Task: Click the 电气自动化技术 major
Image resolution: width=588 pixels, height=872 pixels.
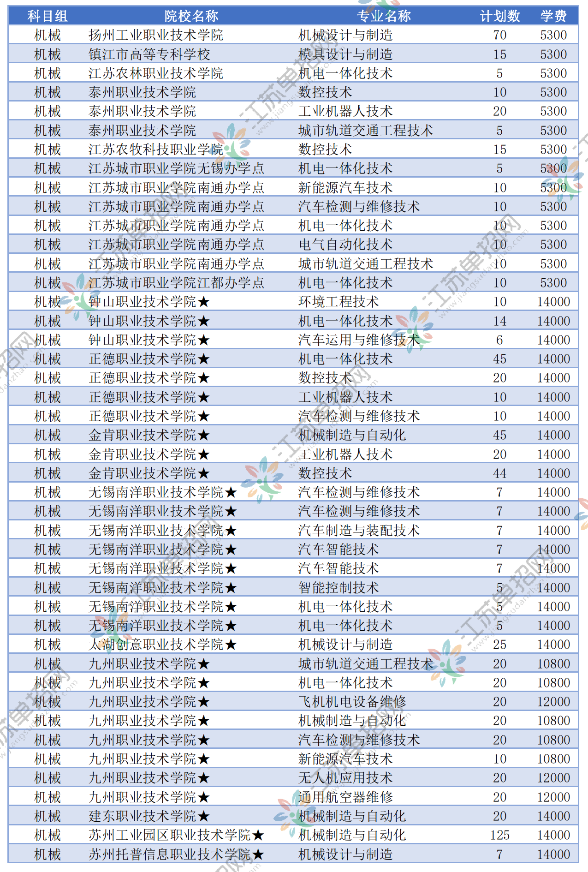Action: pos(345,245)
